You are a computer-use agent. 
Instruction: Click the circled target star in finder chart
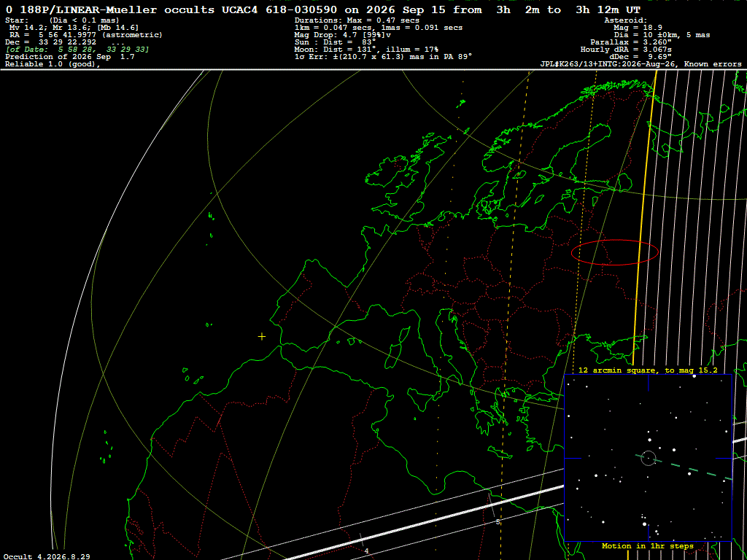(649, 458)
